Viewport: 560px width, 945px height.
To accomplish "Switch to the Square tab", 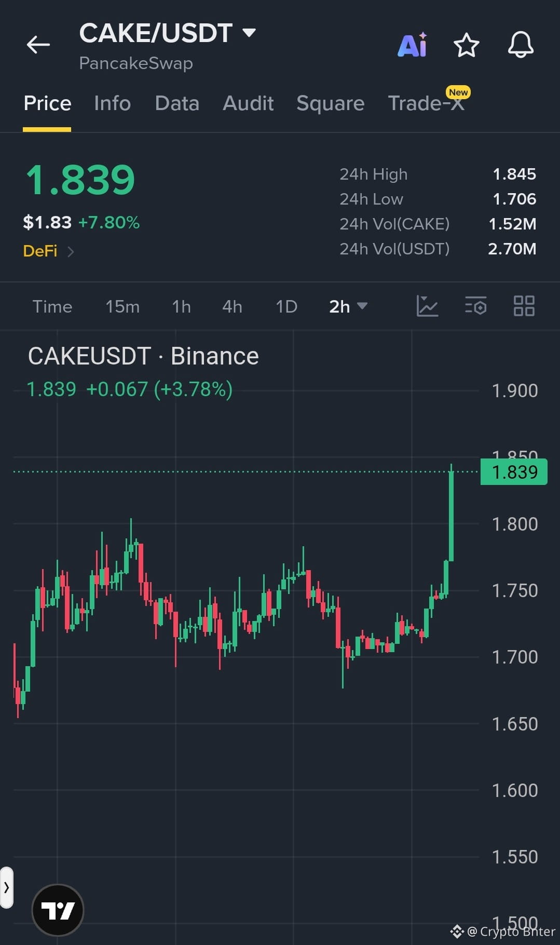I will click(330, 103).
